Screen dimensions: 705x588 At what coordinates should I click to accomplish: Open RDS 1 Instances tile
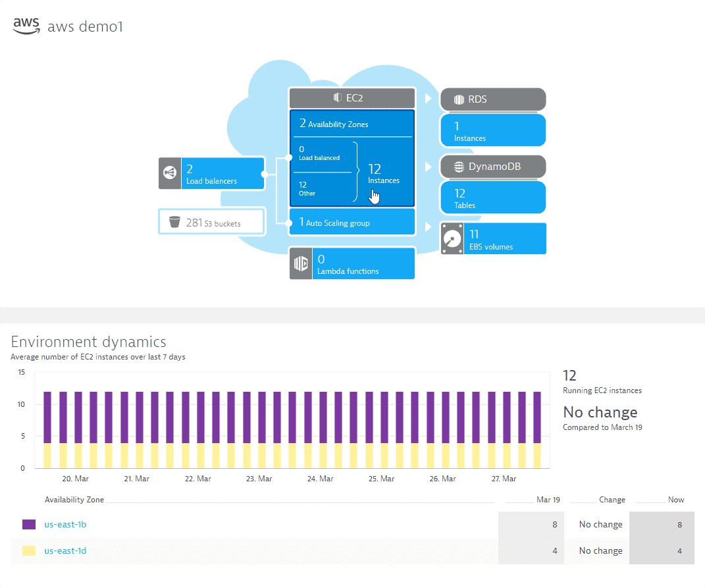point(493,130)
